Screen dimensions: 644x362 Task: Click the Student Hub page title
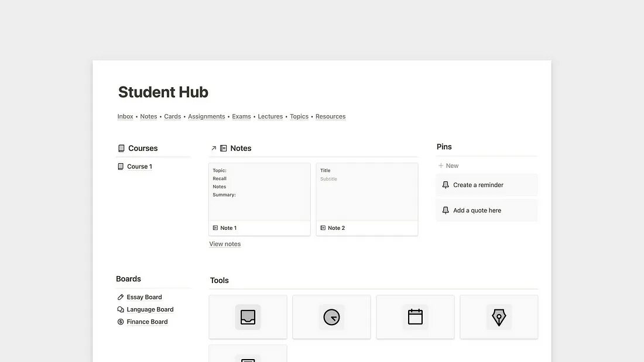tap(163, 92)
